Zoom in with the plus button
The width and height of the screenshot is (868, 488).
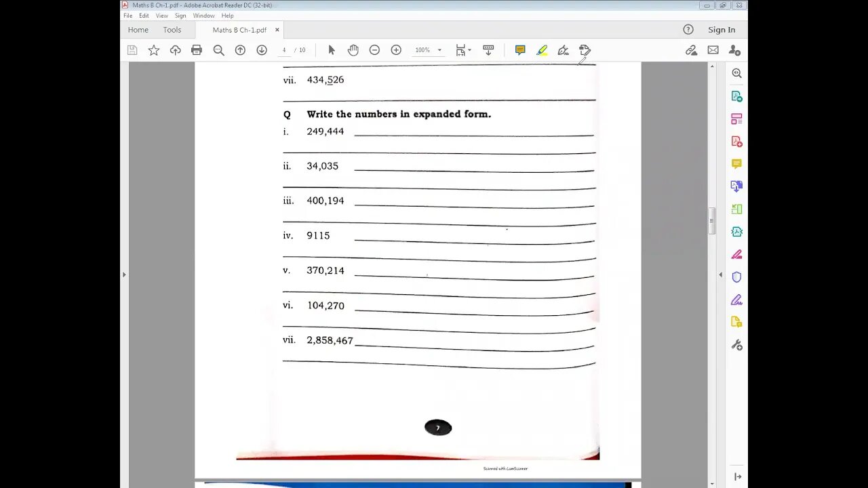tap(396, 50)
